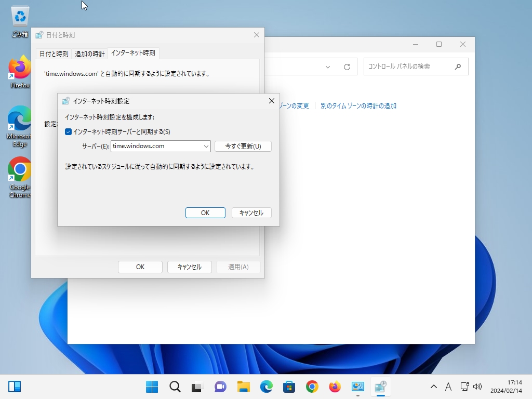532x399 pixels.
Task: Launch Chrome from the taskbar
Action: [x=312, y=387]
